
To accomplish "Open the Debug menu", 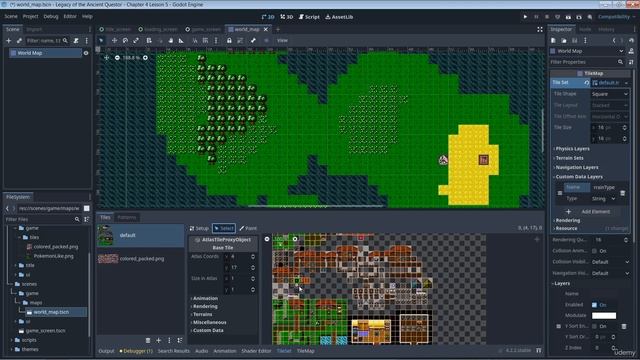I will [x=51, y=16].
